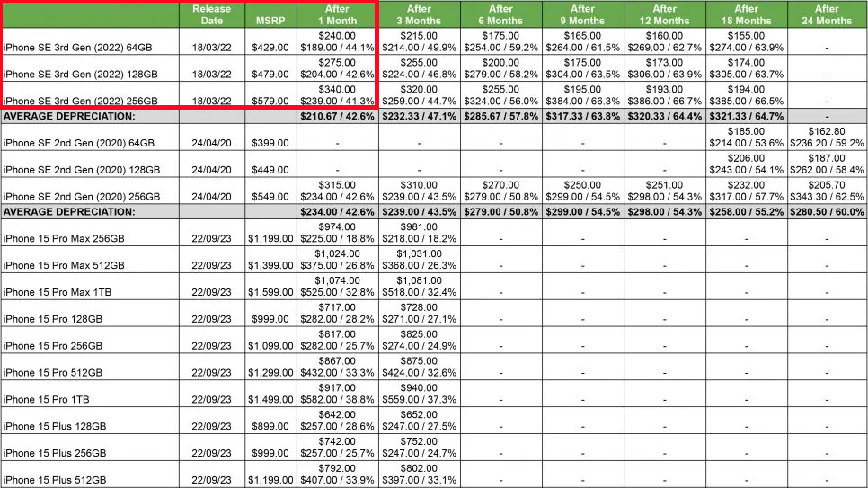Viewport: 868px width, 488px height.
Task: Click average depreciation cell '$317.33 / 63.8%'
Action: pos(583,116)
